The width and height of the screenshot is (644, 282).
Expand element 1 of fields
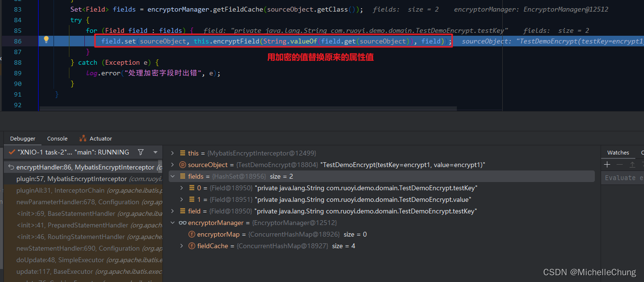point(182,199)
